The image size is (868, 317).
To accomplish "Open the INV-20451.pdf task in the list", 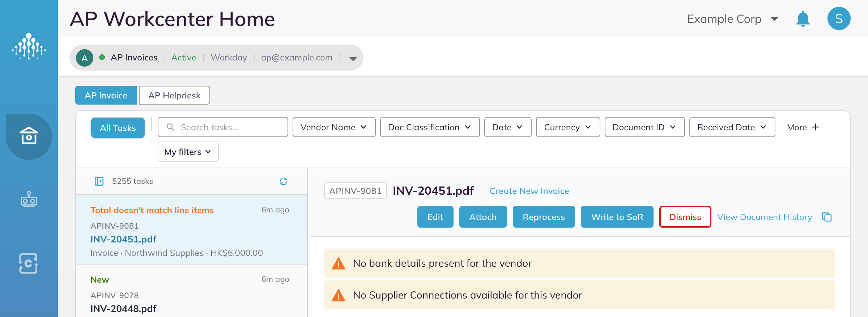I will (192, 230).
